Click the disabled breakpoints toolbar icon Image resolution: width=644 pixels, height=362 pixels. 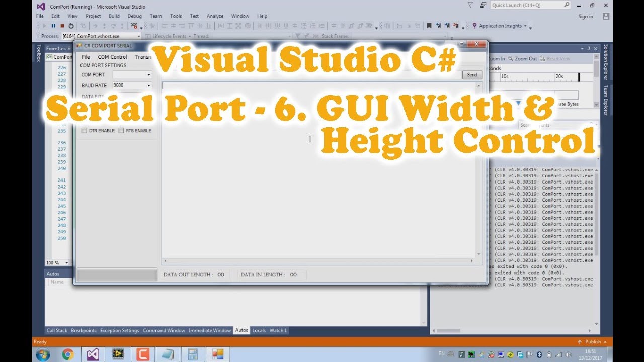[x=134, y=26]
